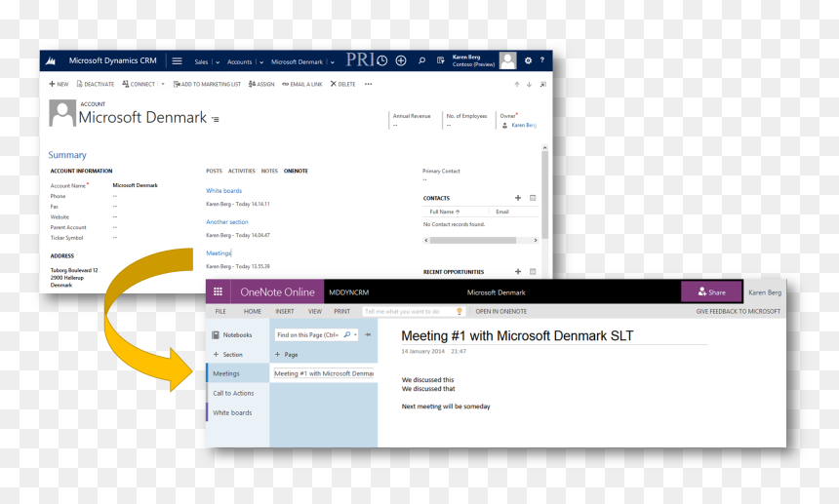Add a new Page in OneNote

[286, 354]
